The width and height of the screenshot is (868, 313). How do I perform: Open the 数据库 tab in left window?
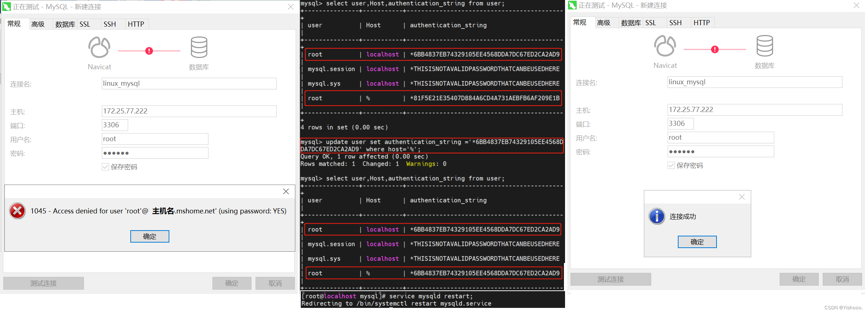65,24
